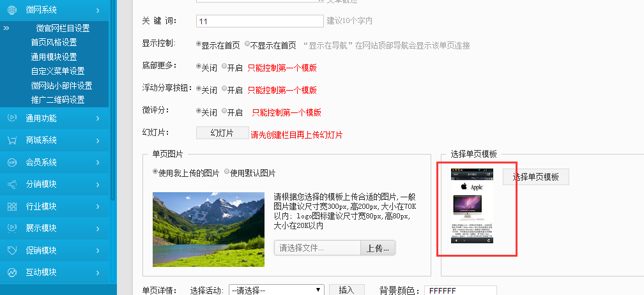Click the 关键词 input field

point(259,21)
